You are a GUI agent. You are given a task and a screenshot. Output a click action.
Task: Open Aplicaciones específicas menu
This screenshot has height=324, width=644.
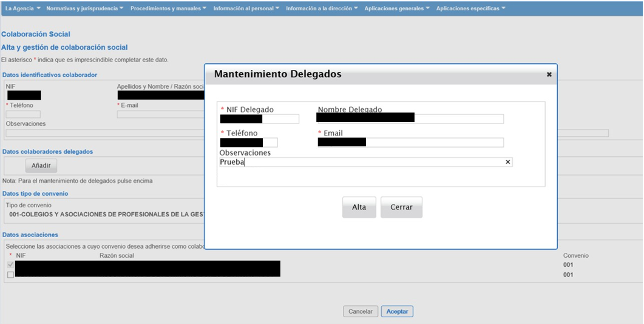tap(470, 9)
